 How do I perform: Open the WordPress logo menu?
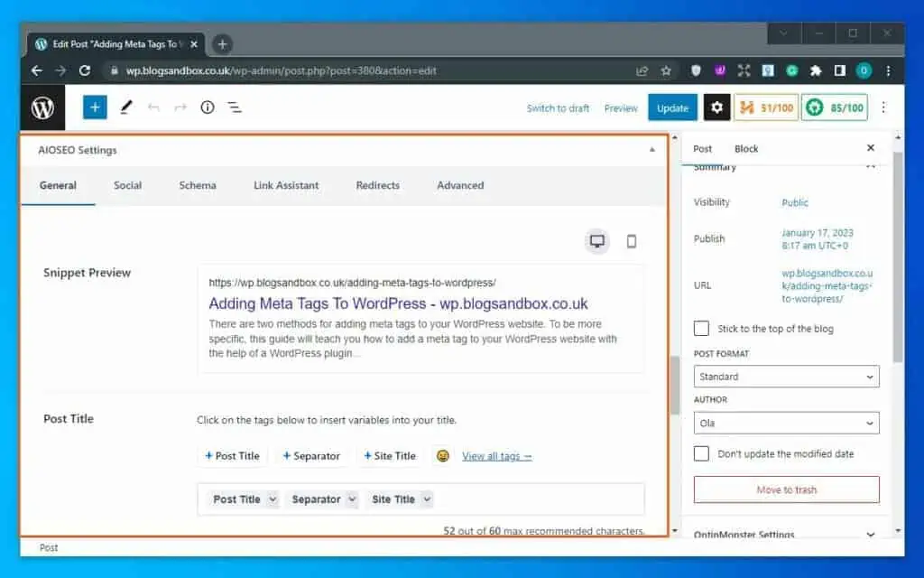coord(43,107)
